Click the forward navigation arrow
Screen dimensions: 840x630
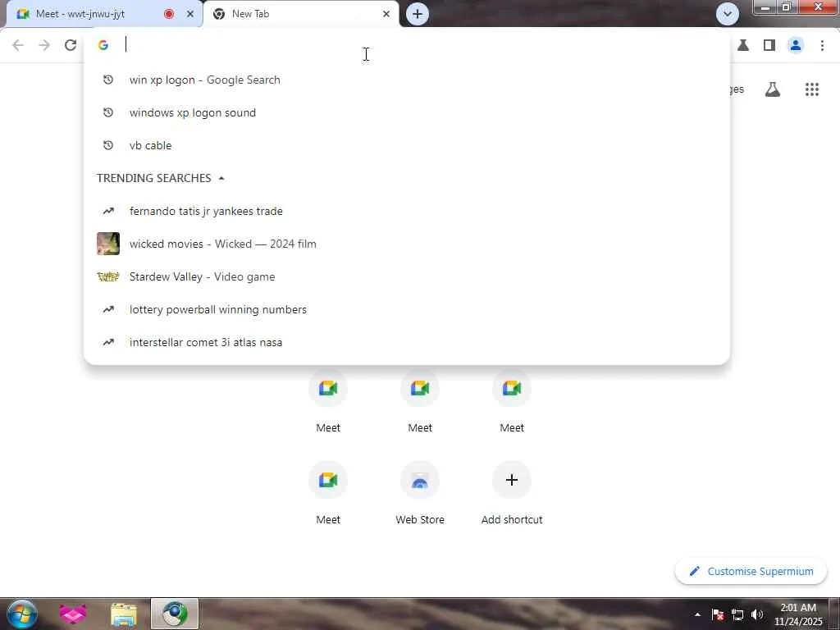[x=44, y=45]
